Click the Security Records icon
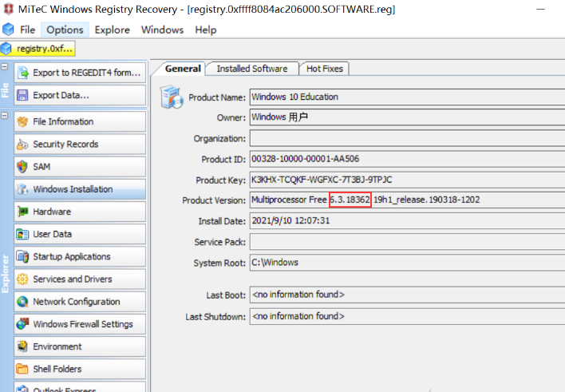The image size is (565, 392). pyautogui.click(x=22, y=145)
